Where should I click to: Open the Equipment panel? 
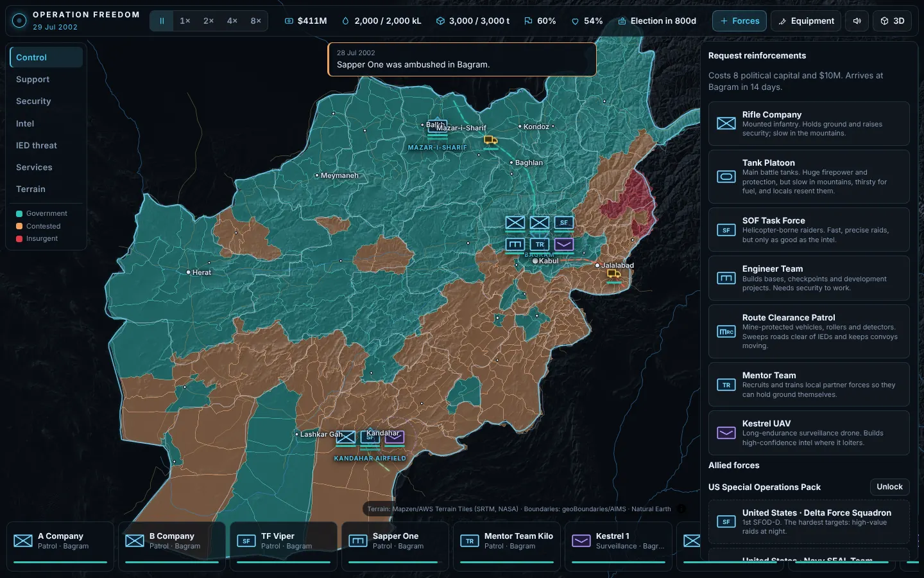806,21
